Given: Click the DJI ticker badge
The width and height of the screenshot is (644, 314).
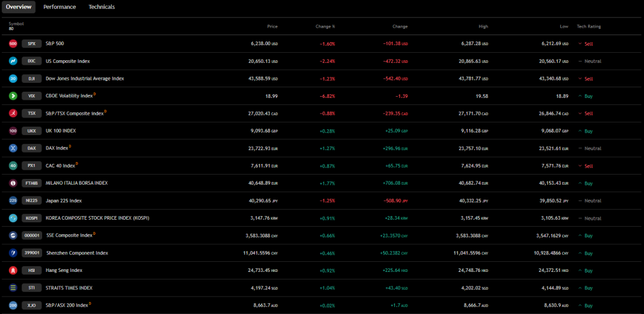Looking at the screenshot, I should tap(31, 78).
